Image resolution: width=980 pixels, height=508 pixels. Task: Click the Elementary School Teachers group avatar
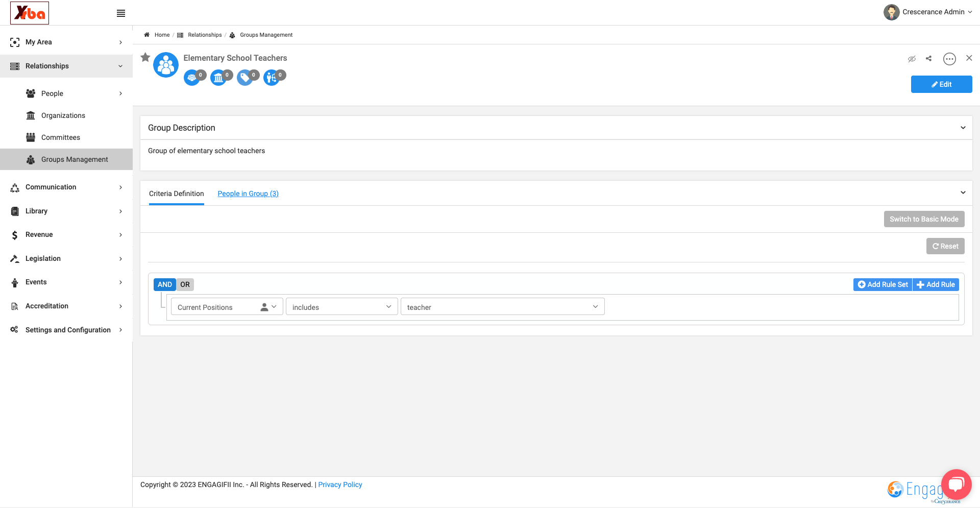[166, 65]
